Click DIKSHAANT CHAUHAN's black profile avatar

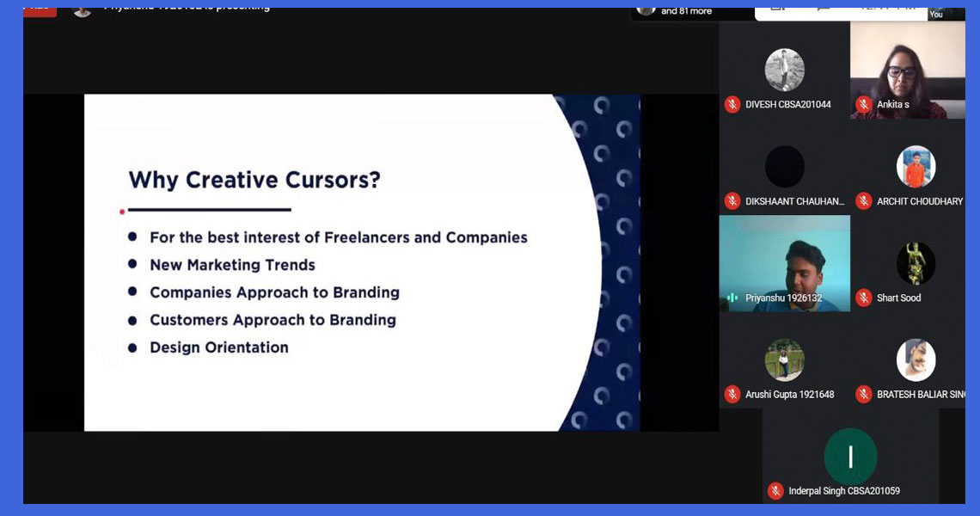click(784, 167)
